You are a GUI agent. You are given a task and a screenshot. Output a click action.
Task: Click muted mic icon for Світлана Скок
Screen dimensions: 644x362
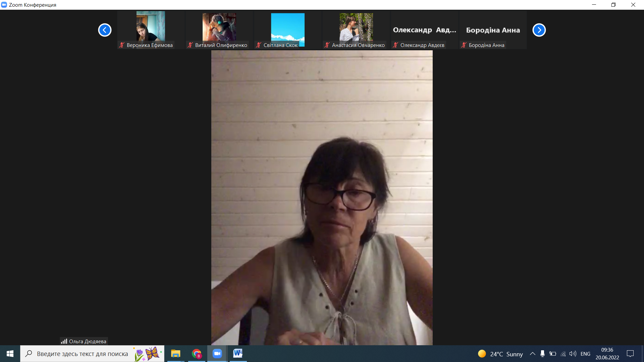pos(259,45)
